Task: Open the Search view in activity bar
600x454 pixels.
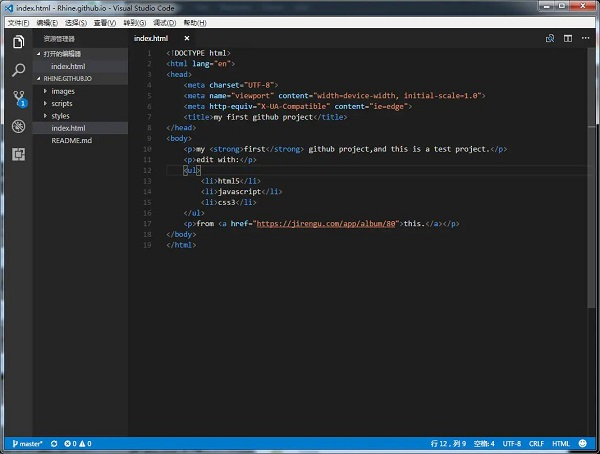Action: [x=18, y=70]
